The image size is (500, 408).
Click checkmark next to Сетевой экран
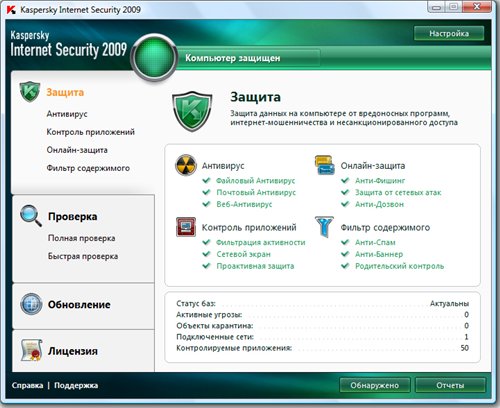tap(206, 254)
